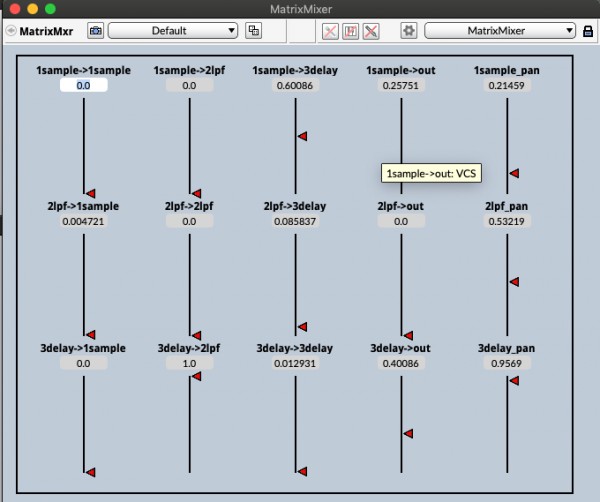Viewport: 600px width, 502px height.
Task: Click the 3delay->3delay value 0.012931
Action: [x=295, y=363]
